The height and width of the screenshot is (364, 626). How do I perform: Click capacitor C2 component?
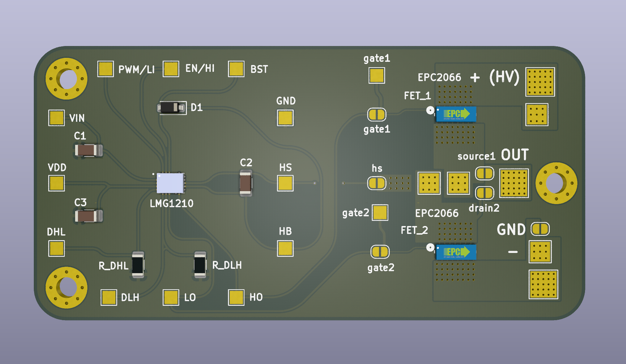[x=246, y=183]
